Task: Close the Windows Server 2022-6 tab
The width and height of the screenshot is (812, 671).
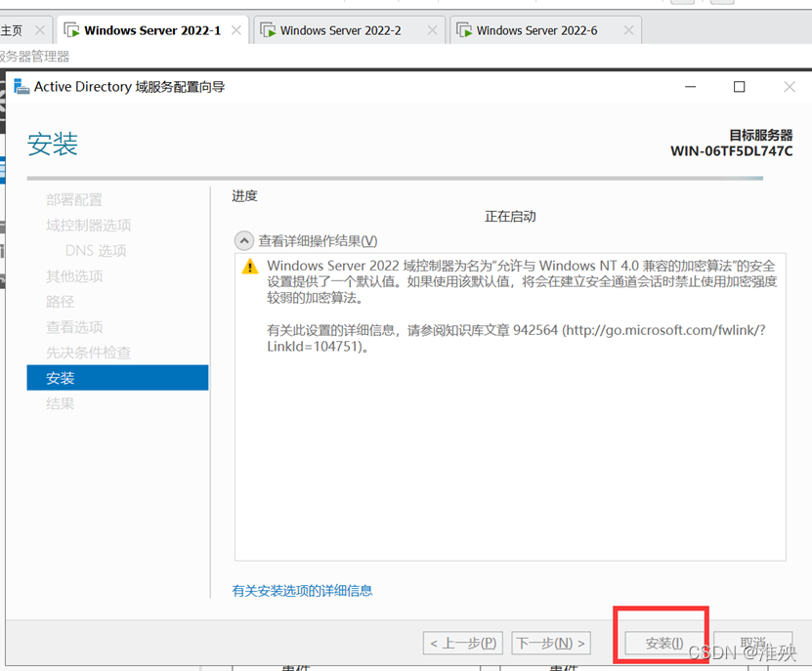Action: tap(628, 30)
